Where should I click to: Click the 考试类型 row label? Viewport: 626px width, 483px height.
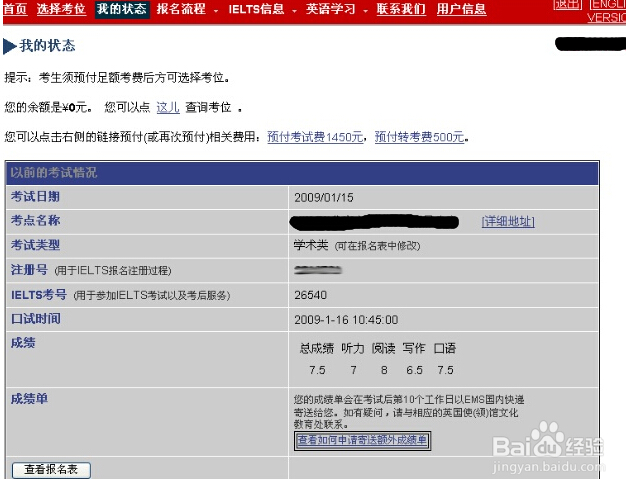(x=35, y=245)
